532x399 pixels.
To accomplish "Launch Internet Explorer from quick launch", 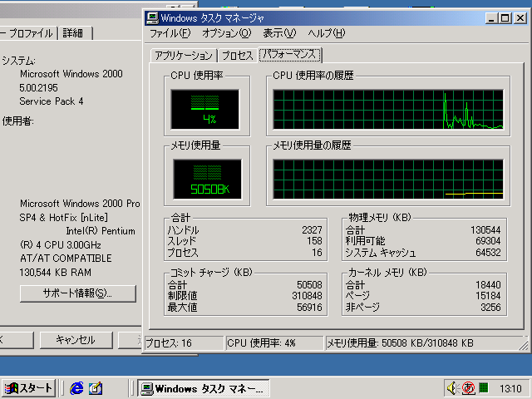I will [77, 388].
